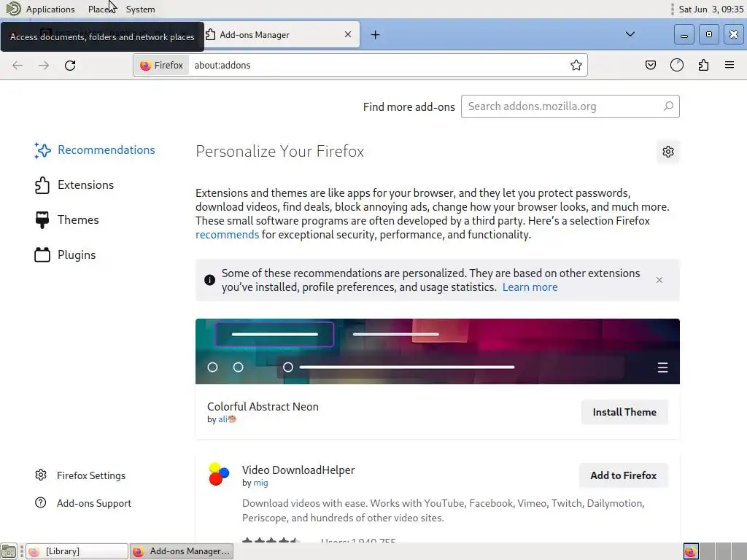This screenshot has width=747, height=560.
Task: Click the 'Video DownloadHelper' title text
Action: [x=298, y=470]
